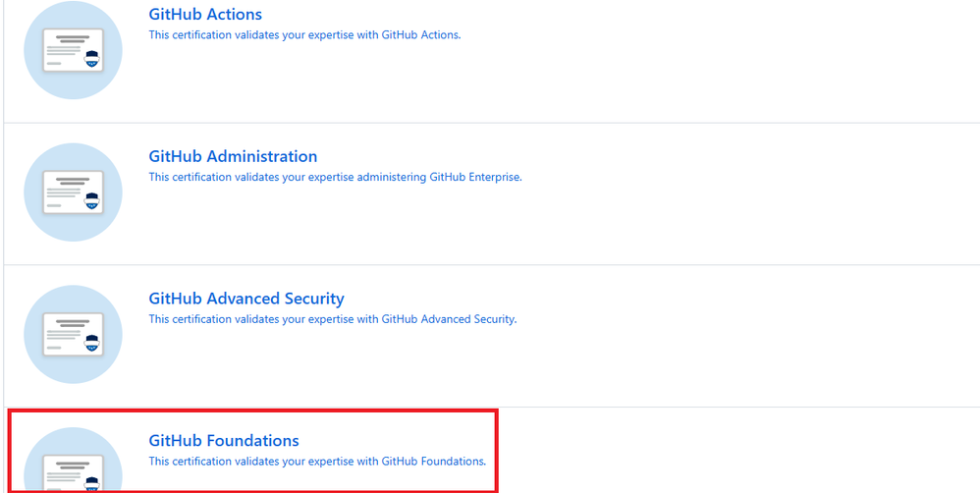Click the GitHub Actions certification description text
The height and width of the screenshot is (493, 980).
[x=304, y=35]
